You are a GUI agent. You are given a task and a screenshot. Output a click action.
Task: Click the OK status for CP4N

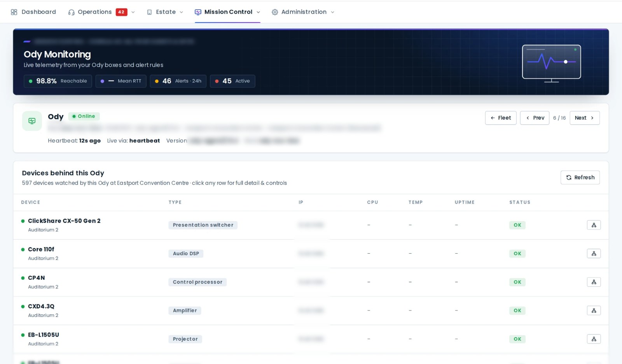pos(517,282)
